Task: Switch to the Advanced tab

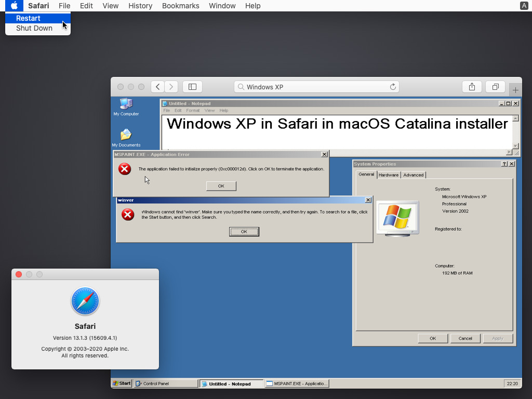Action: pyautogui.click(x=414, y=175)
